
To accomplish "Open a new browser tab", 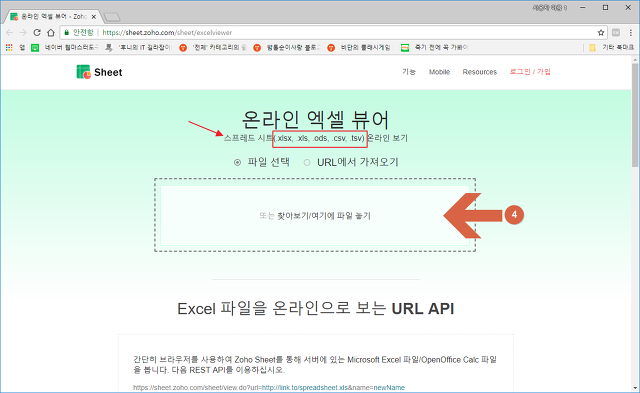I will [111, 17].
